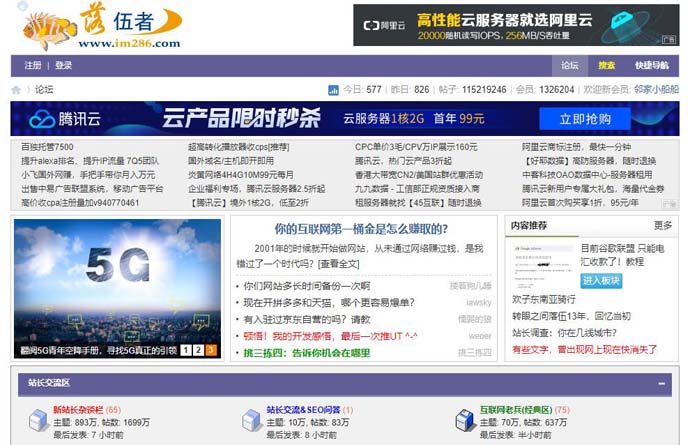690x445 pixels.
Task: Select the 搜索 navigation tab
Action: 606,66
